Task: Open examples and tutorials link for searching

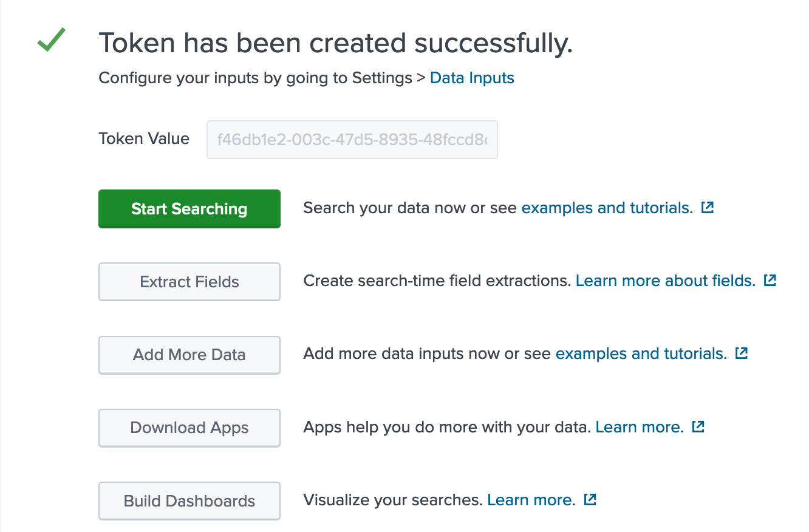Action: click(607, 208)
